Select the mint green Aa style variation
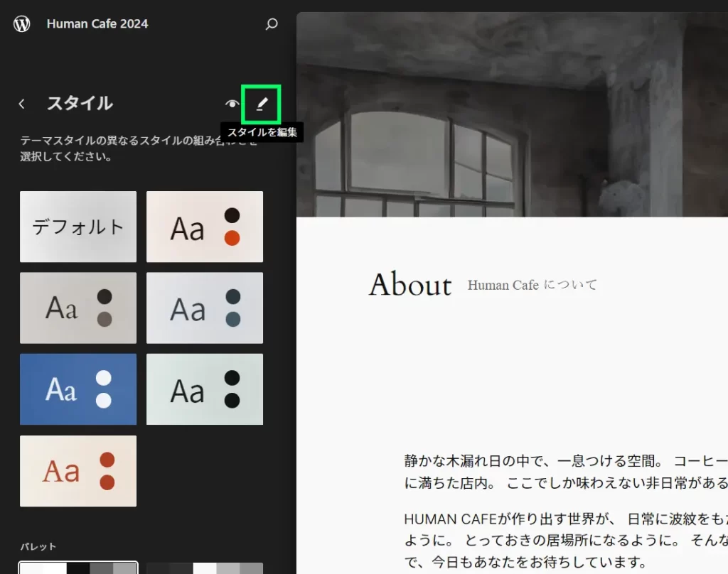 [x=205, y=389]
